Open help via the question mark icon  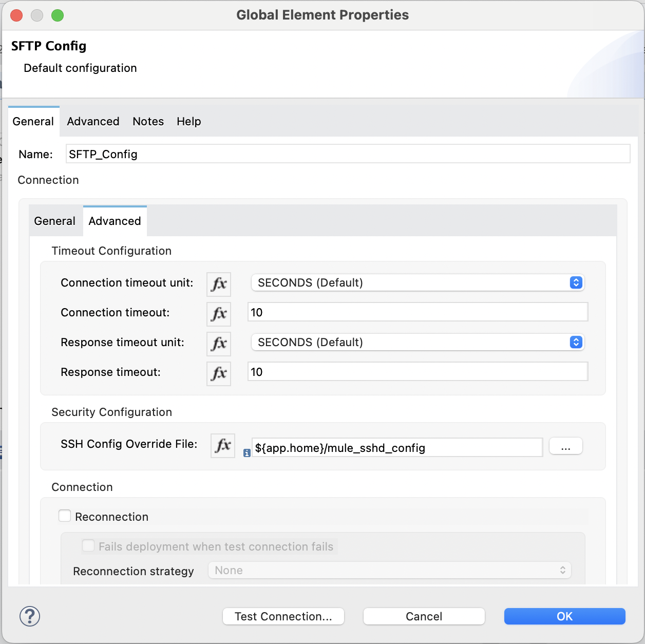(x=29, y=616)
